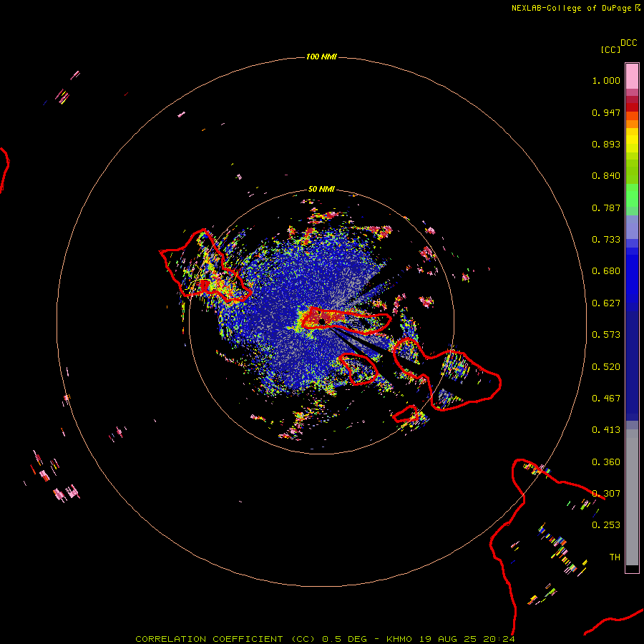Click the 0.840 scale value

(x=606, y=176)
